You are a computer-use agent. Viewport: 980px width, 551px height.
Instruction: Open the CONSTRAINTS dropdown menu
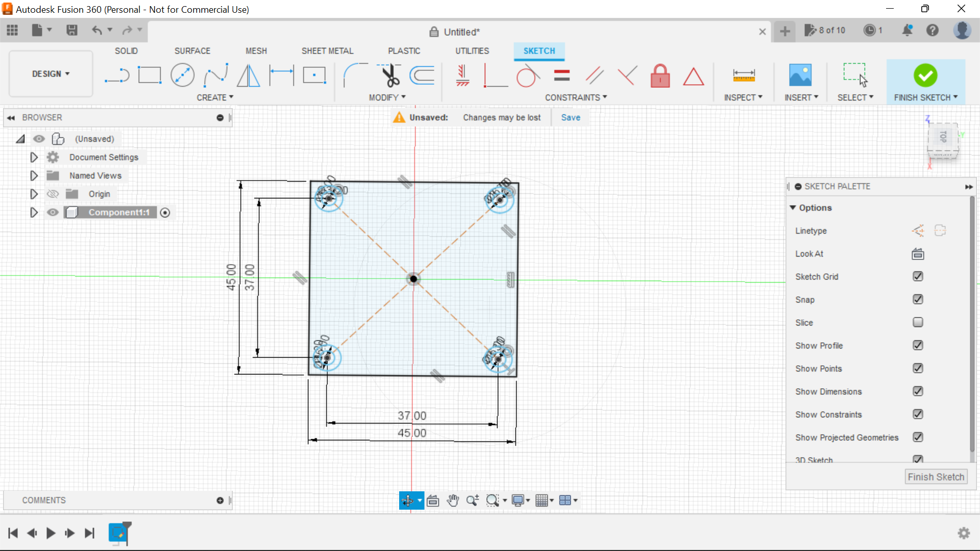pos(576,97)
